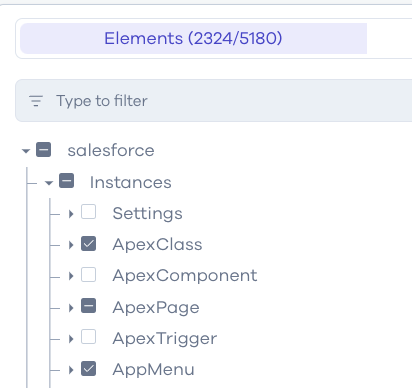The width and height of the screenshot is (412, 388).
Task: Click the filter lines icon
Action: point(36,101)
